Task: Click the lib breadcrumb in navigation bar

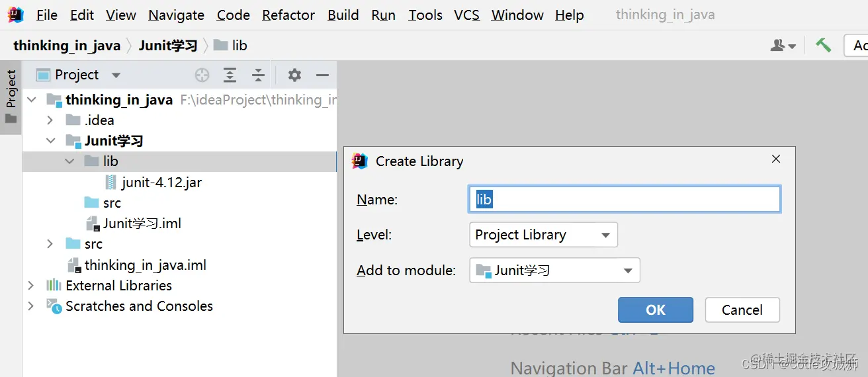Action: pos(231,46)
